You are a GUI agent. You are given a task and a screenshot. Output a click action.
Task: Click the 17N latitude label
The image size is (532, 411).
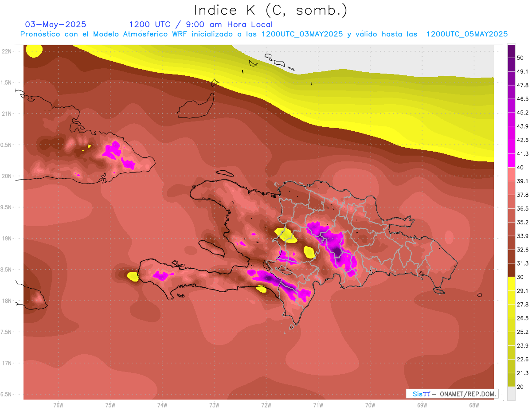pos(8,363)
